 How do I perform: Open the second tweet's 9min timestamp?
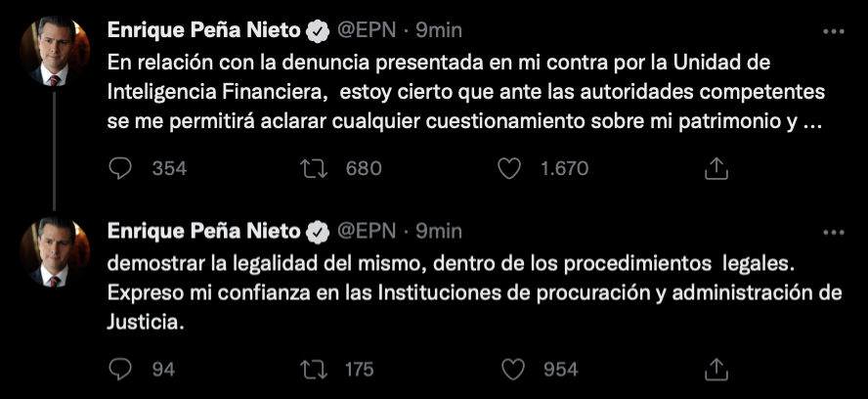coord(439,232)
